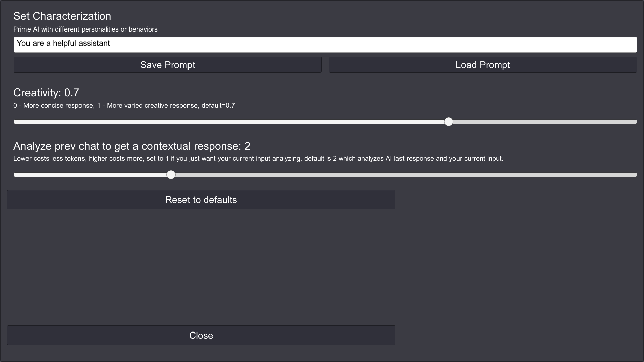The image size is (644, 362).
Task: Click the filled white part of prev chat slider
Action: tap(91, 175)
